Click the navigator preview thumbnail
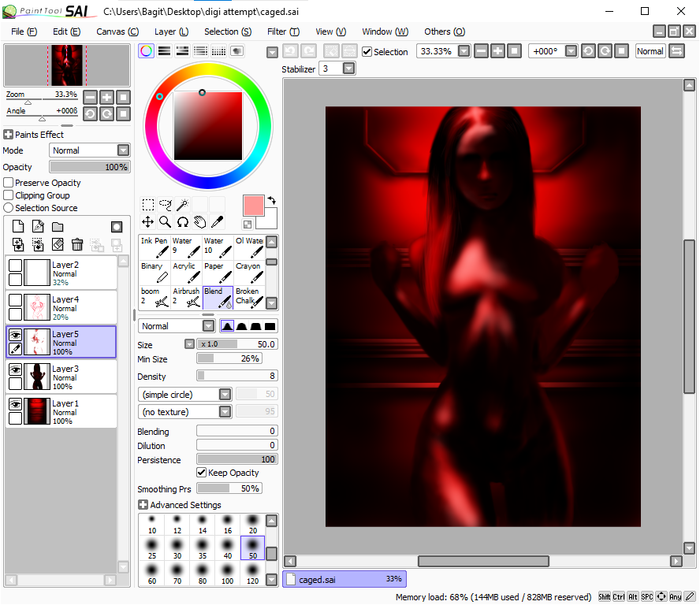Screen dimensions: 700x605 (x=67, y=65)
